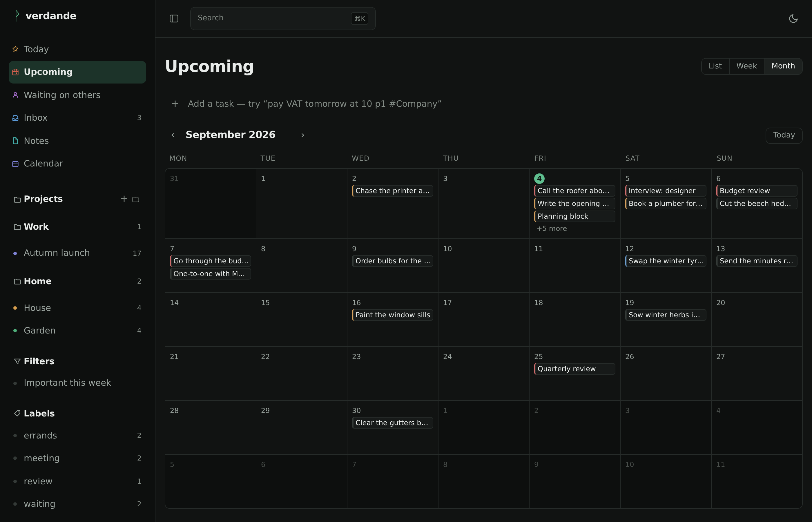
Task: Switch to the Week view
Action: click(x=746, y=66)
